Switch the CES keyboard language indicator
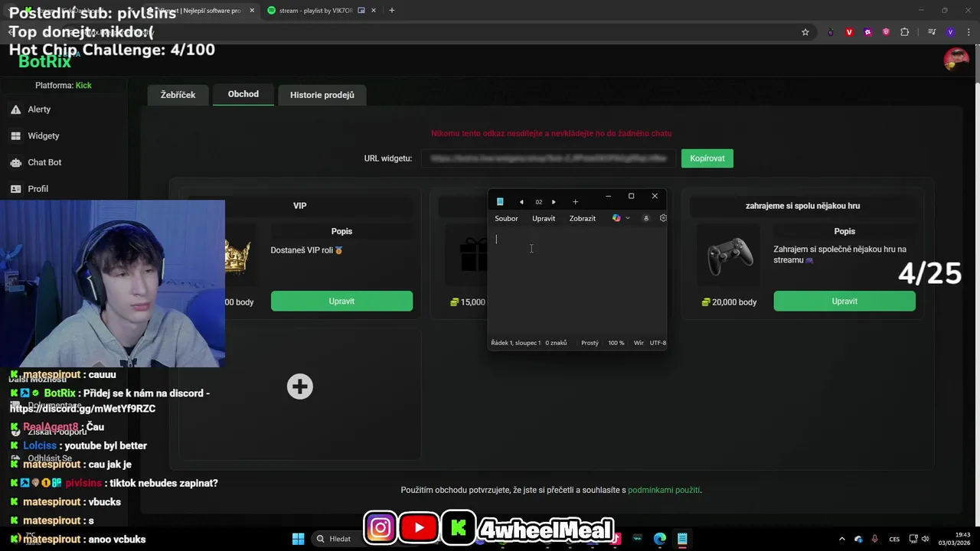This screenshot has height=551, width=980. pos(894,539)
